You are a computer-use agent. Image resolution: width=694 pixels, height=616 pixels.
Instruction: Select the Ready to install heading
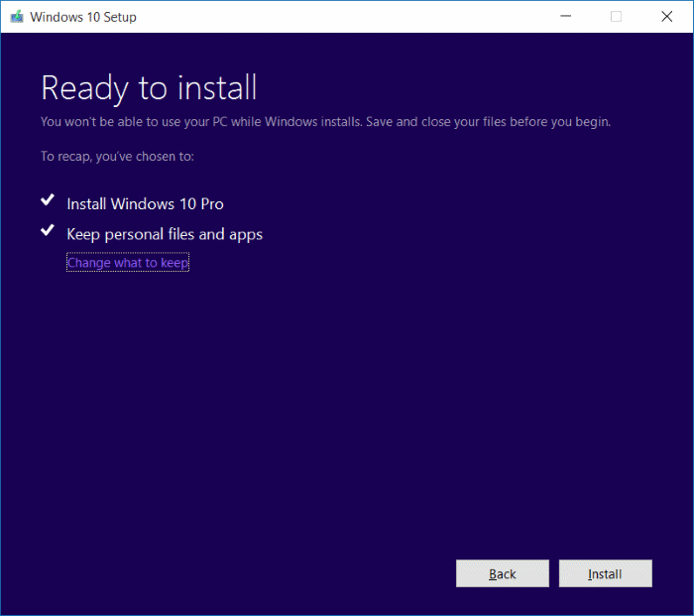pos(149,88)
